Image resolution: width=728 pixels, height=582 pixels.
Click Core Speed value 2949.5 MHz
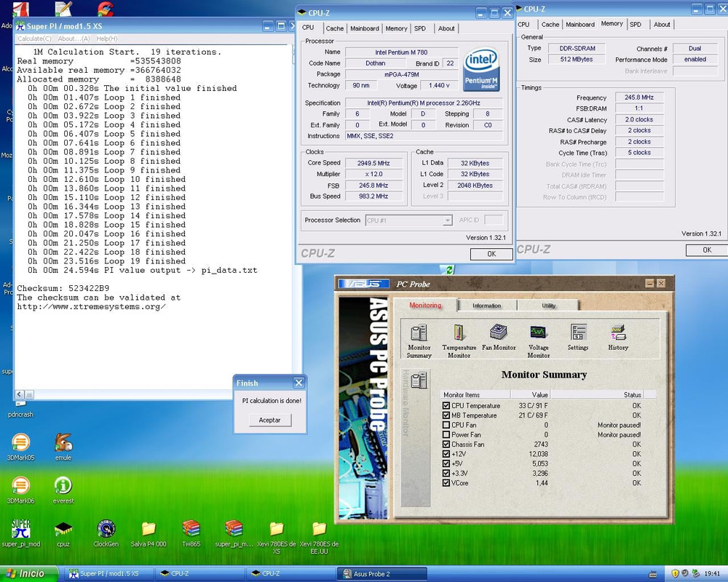click(x=373, y=163)
